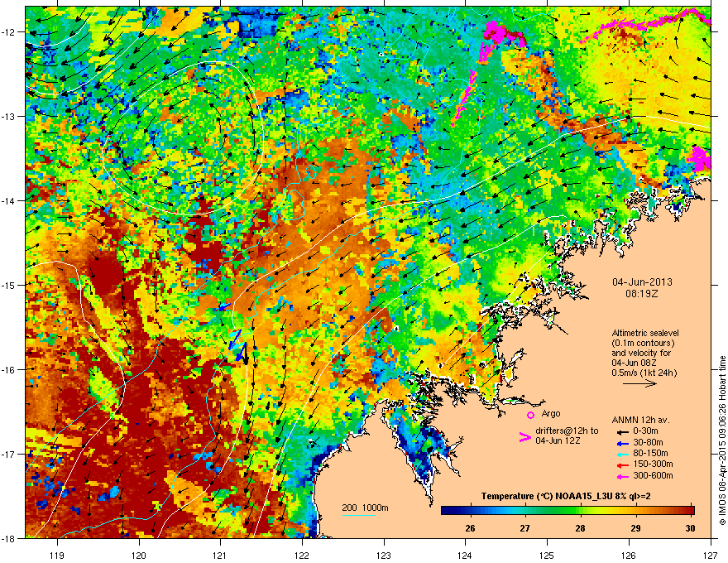Viewport: 728px width, 563px height.
Task: Click the 'drifters@12h to' label
Action: (x=567, y=431)
